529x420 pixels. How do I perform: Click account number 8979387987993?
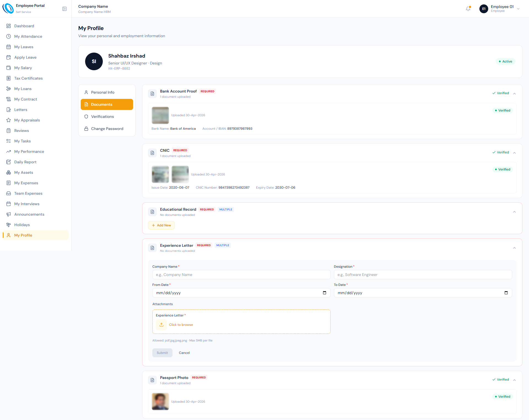pos(240,129)
